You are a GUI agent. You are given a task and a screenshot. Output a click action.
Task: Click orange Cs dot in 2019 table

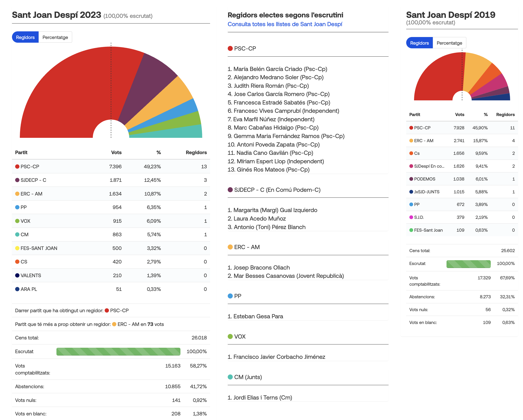411,153
